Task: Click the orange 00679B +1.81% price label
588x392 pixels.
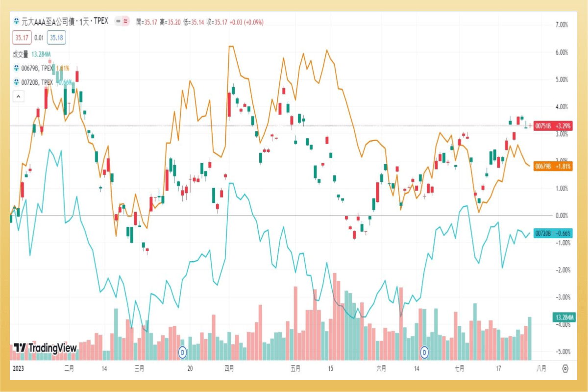Action: pyautogui.click(x=553, y=166)
